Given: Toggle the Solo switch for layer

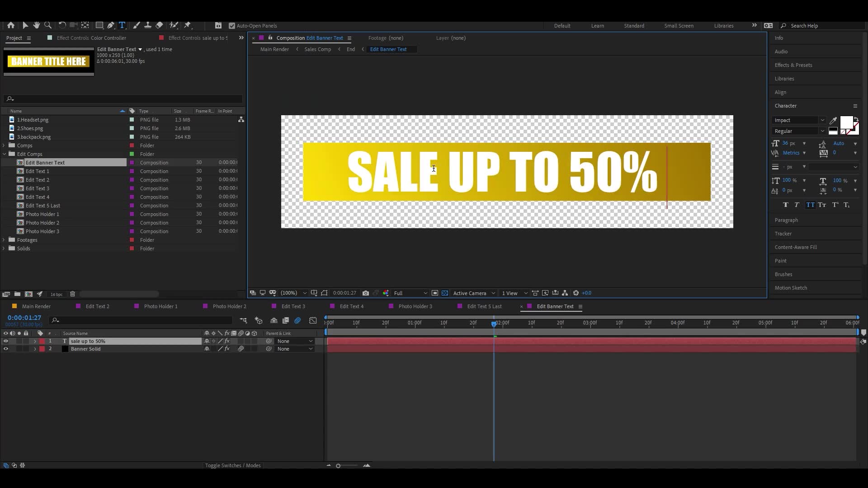Looking at the screenshot, I should tap(18, 341).
